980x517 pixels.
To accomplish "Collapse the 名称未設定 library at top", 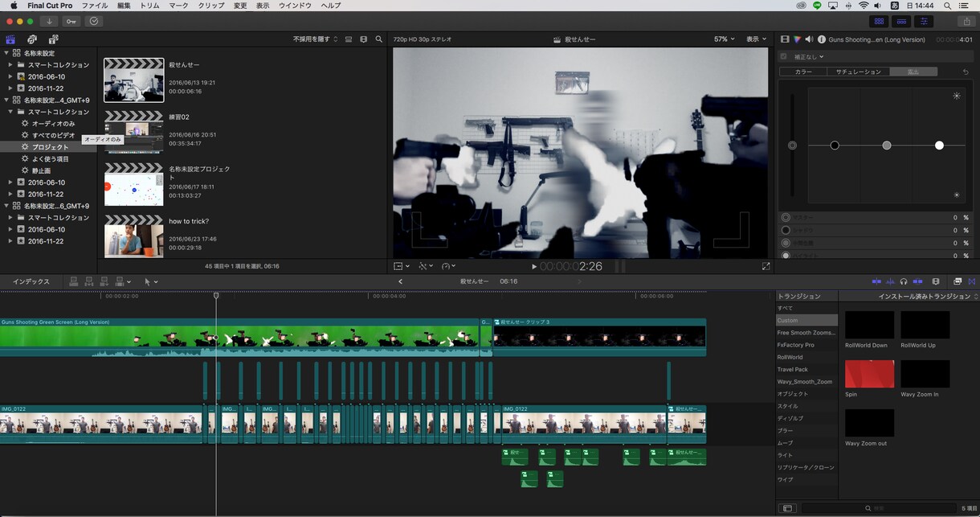I will [6, 53].
